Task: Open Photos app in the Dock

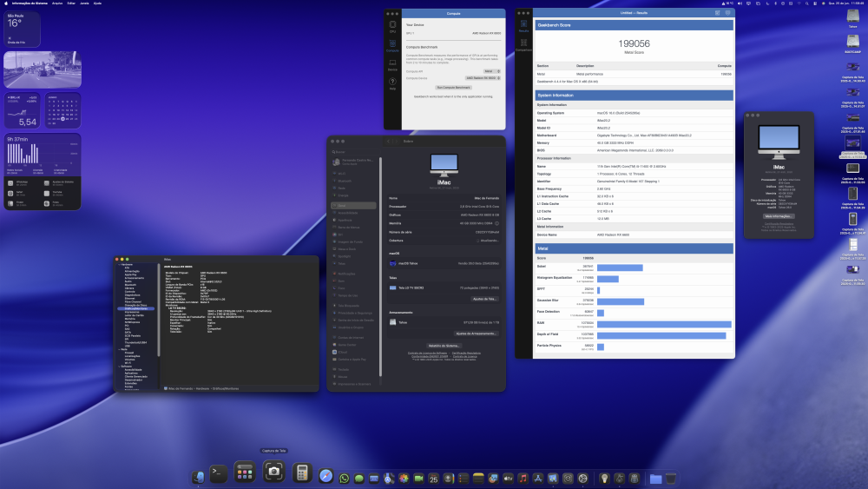Action: click(x=404, y=479)
